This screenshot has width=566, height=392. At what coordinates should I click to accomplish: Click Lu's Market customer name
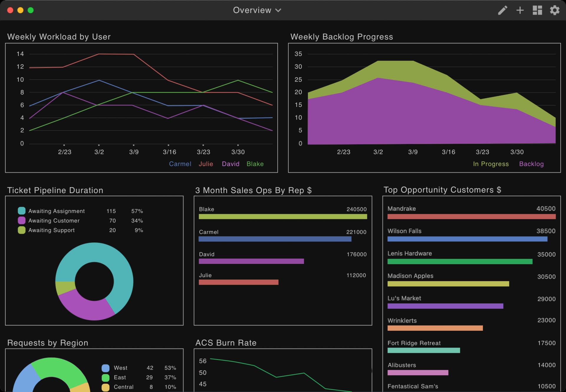[404, 298]
